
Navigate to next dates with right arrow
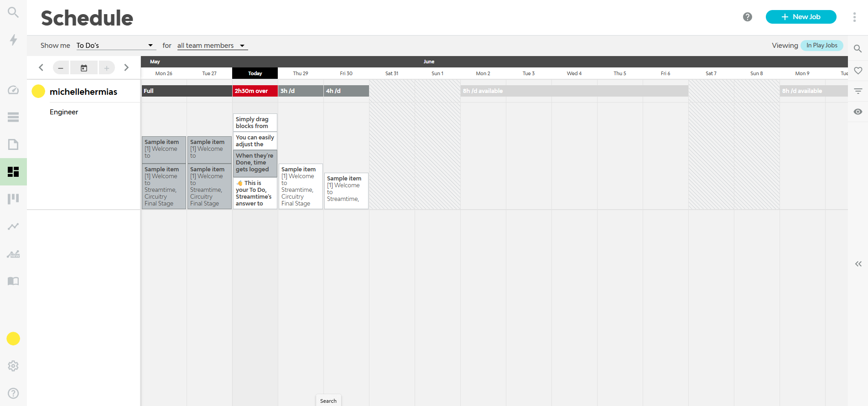coord(126,68)
